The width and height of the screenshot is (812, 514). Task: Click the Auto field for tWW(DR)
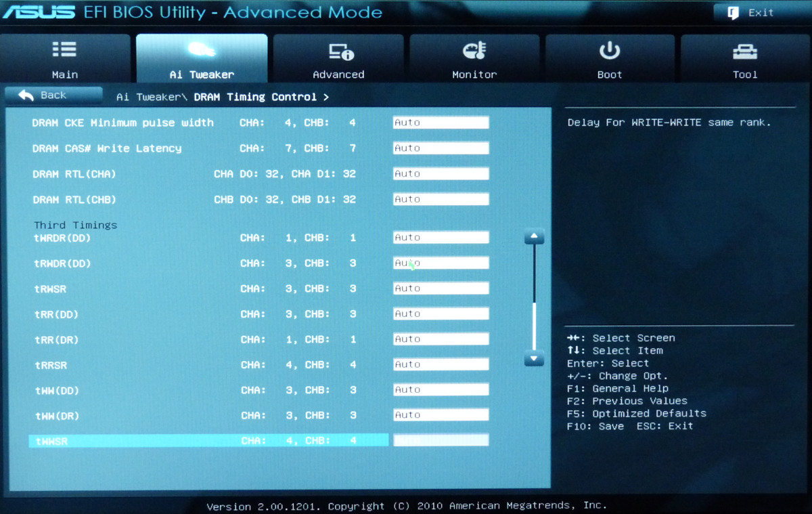pyautogui.click(x=441, y=415)
